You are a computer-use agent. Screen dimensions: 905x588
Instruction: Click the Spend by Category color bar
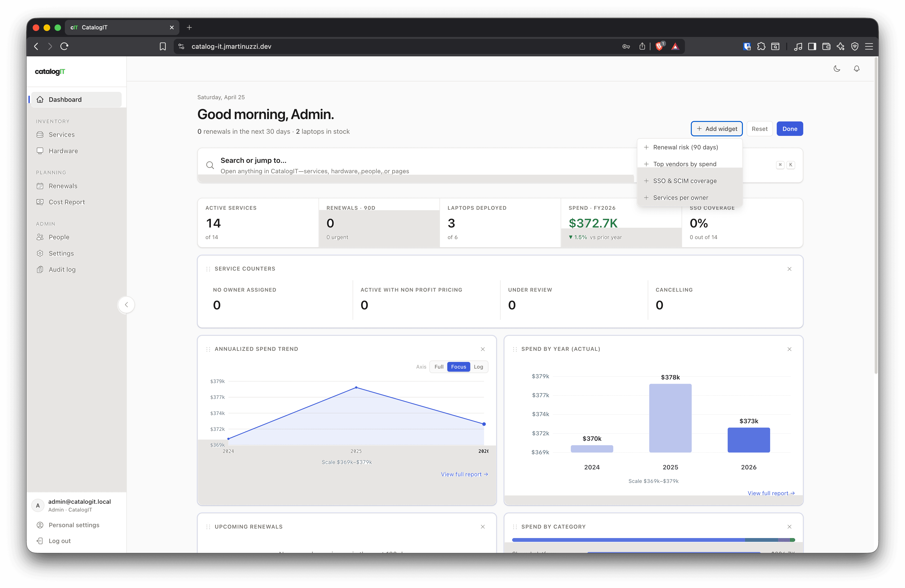653,540
